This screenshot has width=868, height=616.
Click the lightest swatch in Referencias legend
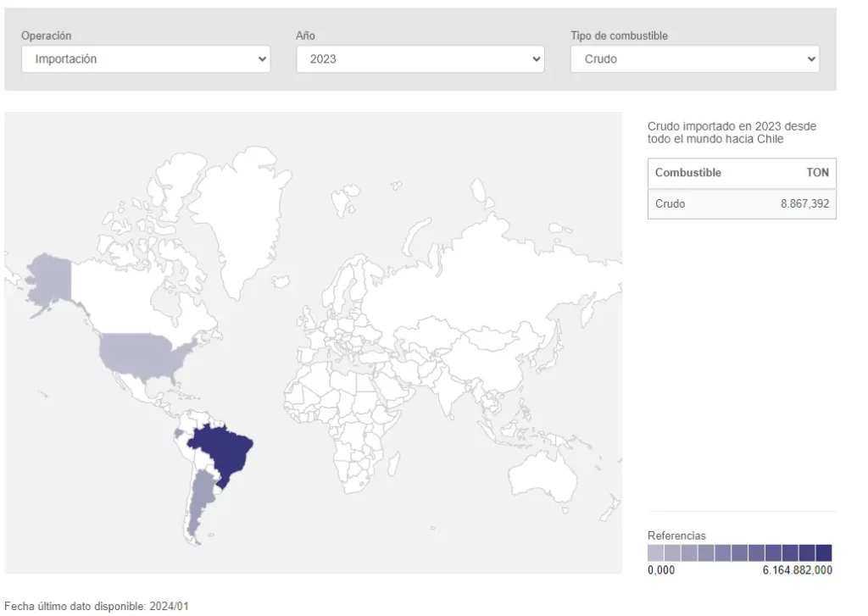click(x=656, y=553)
